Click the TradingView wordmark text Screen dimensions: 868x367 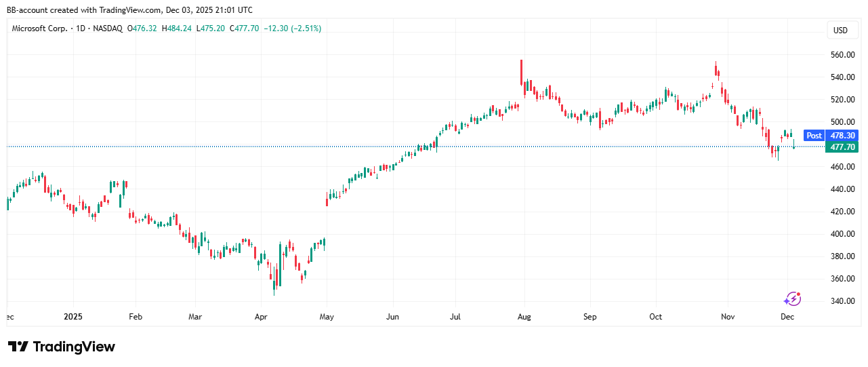click(74, 347)
